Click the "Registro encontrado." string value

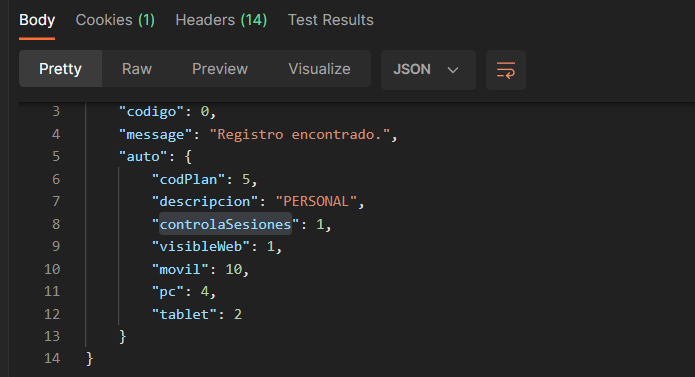tap(300, 134)
